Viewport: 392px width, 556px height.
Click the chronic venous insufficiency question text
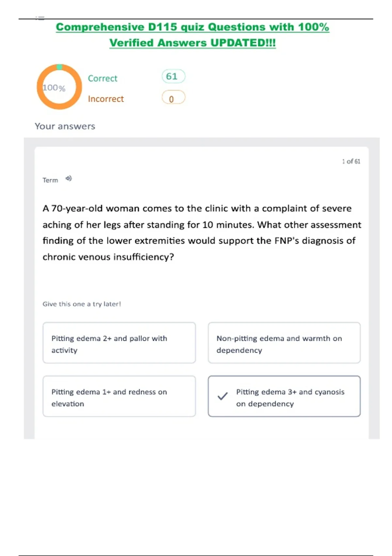[x=202, y=233]
